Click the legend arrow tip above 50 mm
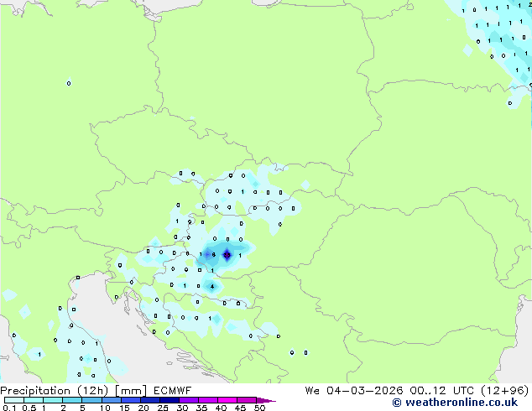The image size is (532, 411). coord(266,400)
